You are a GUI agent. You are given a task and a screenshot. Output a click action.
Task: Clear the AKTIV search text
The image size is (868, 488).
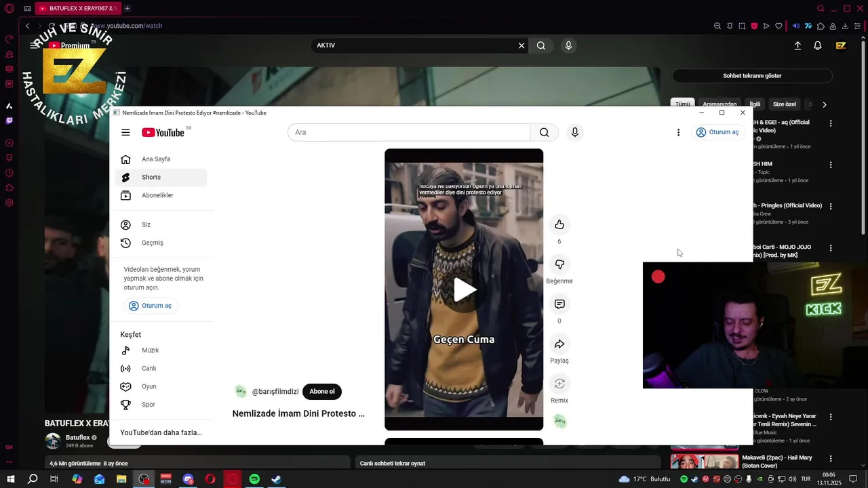tap(521, 45)
